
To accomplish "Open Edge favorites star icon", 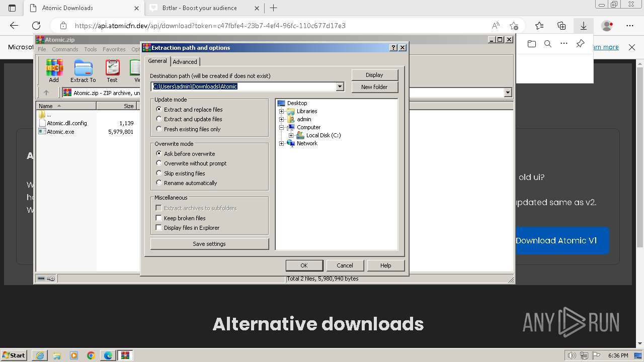I will tap(539, 26).
